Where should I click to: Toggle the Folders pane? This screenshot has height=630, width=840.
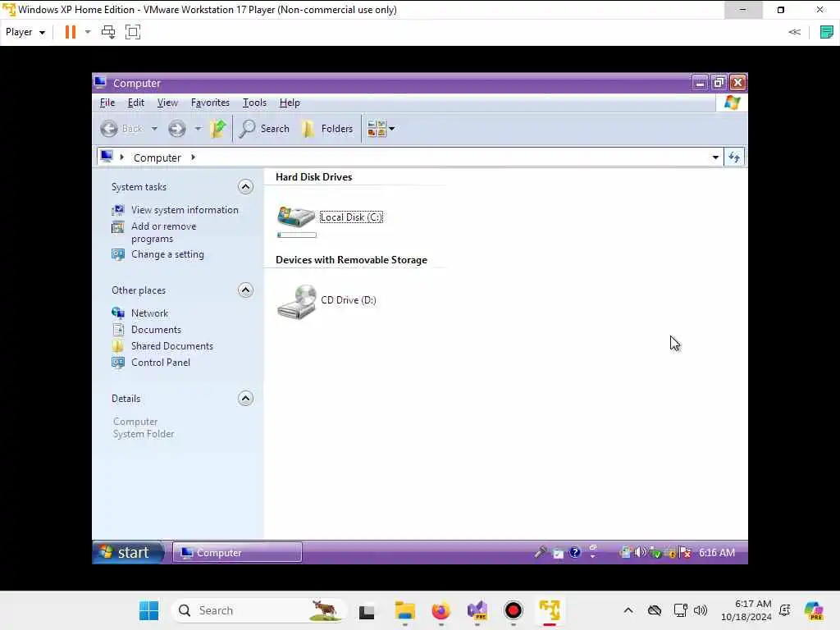coord(327,129)
